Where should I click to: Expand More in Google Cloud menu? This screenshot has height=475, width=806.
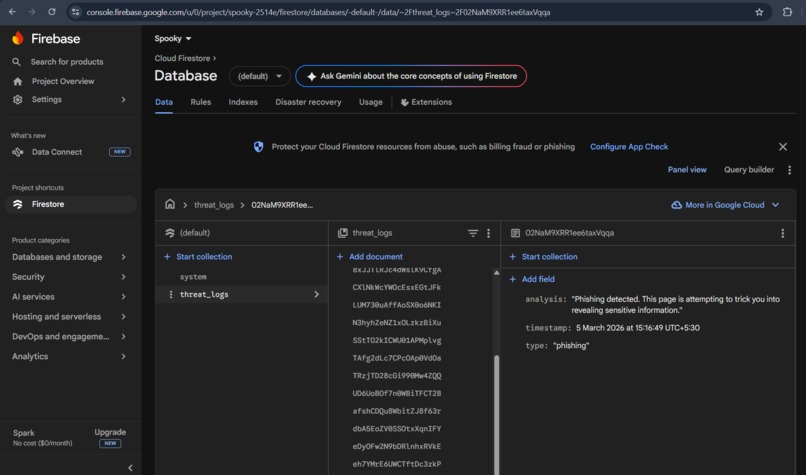[725, 205]
